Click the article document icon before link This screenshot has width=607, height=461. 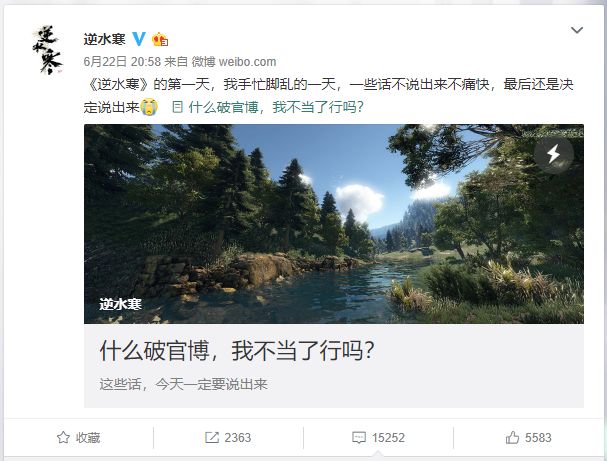177,107
